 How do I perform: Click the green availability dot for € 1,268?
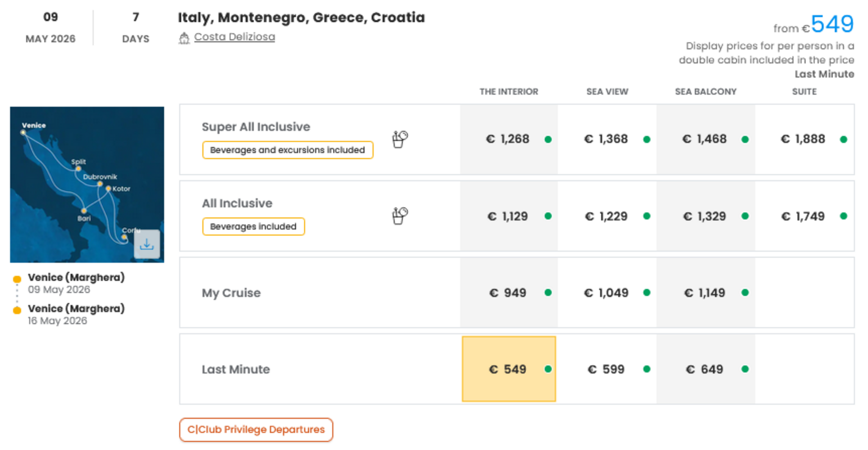548,139
